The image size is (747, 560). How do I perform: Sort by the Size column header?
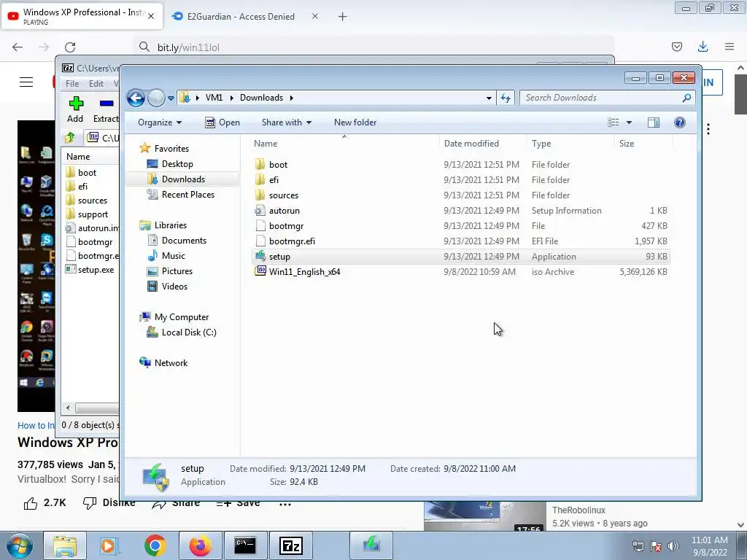(643, 144)
